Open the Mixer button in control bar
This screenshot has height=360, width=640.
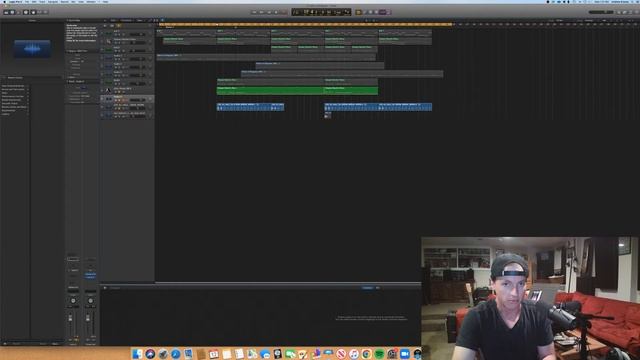coord(39,12)
